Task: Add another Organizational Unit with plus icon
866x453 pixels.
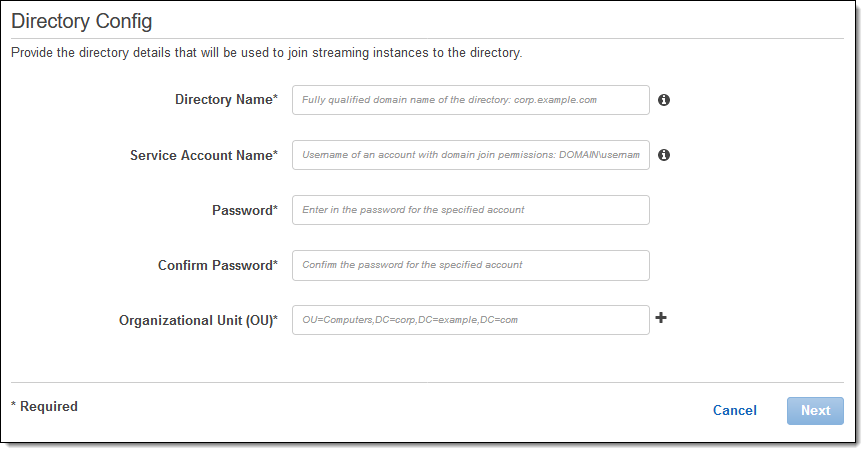Action: pyautogui.click(x=661, y=319)
